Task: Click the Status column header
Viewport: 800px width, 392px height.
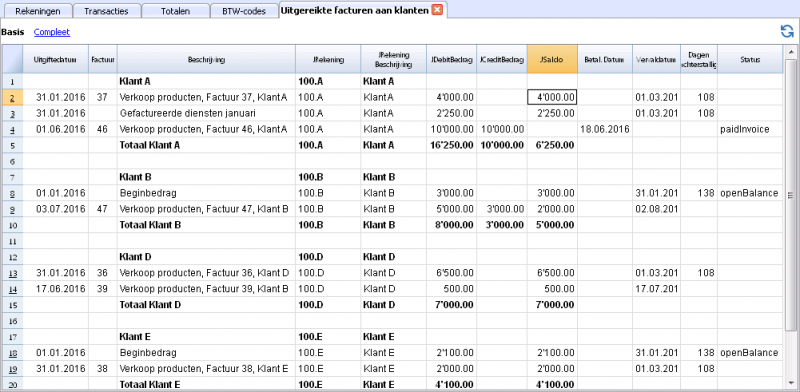Action: (x=750, y=59)
